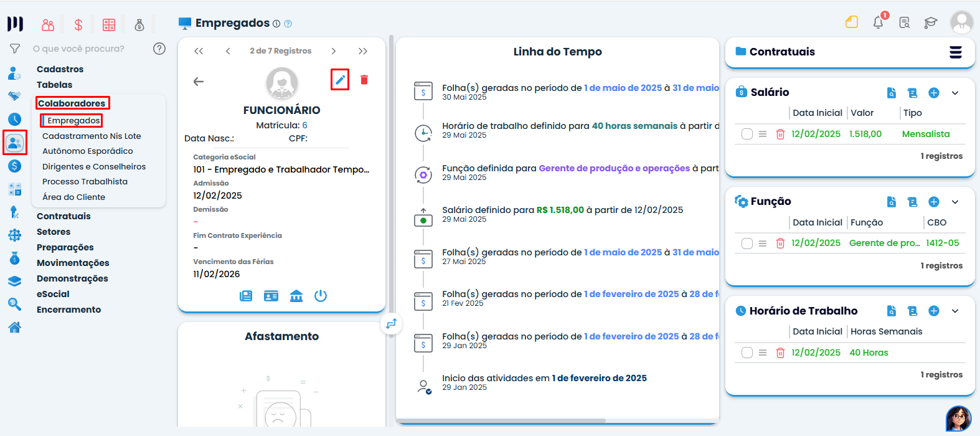This screenshot has height=436, width=980.
Task: Go to the next employee record arrow
Action: (x=334, y=51)
